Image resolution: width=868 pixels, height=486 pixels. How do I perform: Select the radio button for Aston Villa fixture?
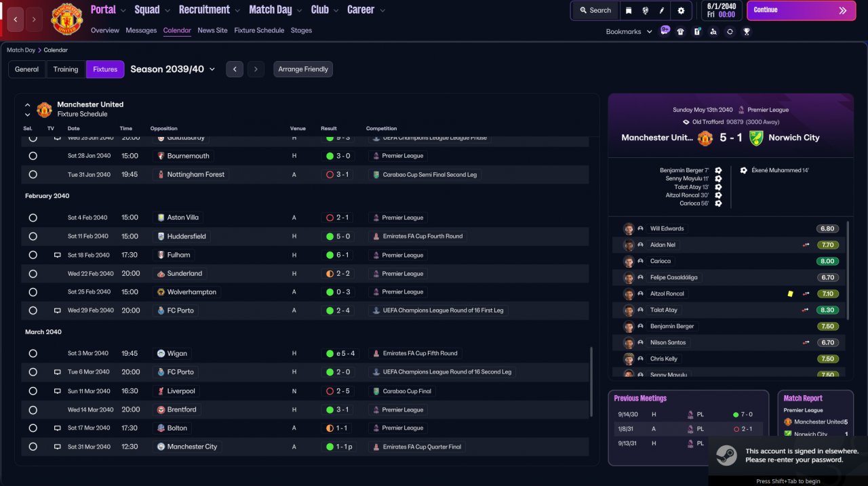point(33,218)
